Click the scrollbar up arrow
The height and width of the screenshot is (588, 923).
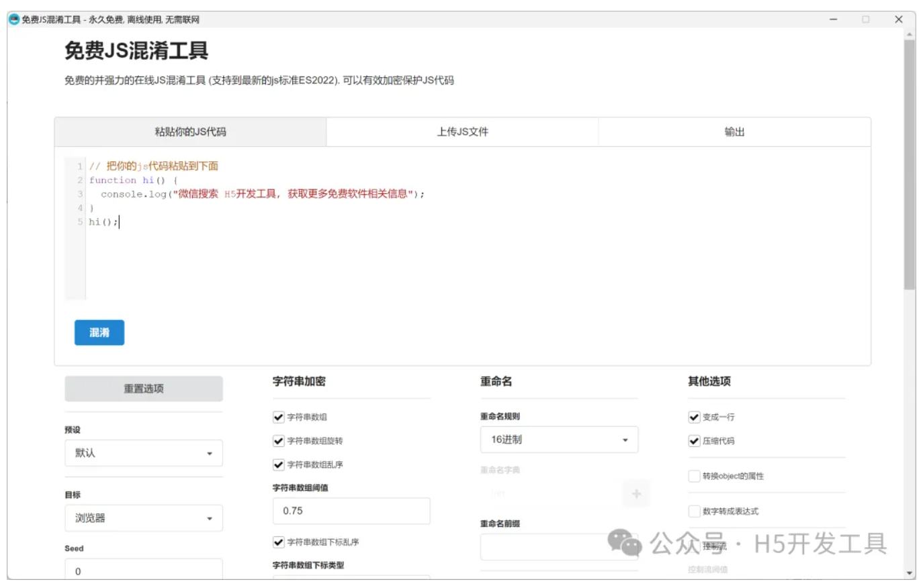tap(910, 34)
